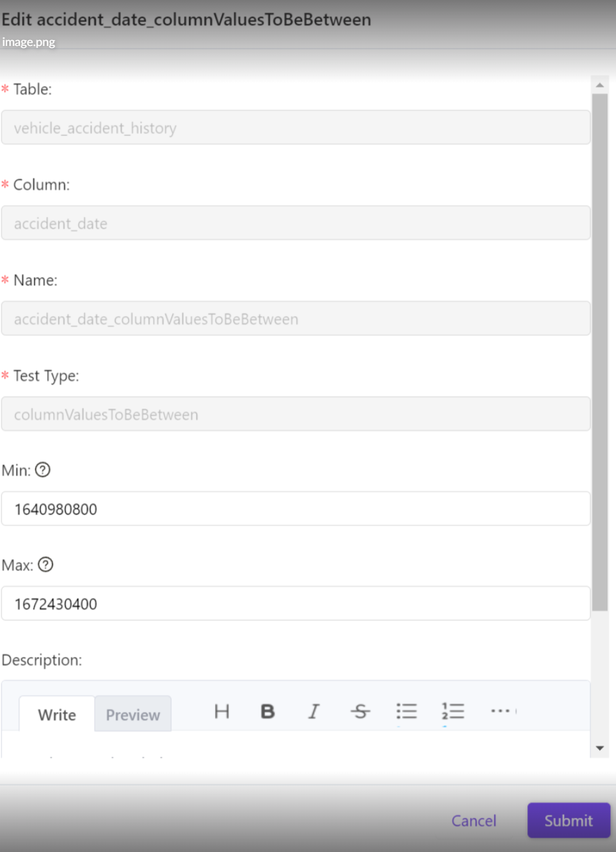Select the Write tab
Screen dimensions: 616x852
coord(56,714)
